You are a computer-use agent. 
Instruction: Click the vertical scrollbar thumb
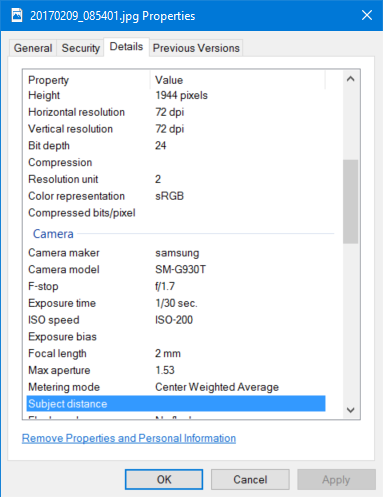coord(351,202)
